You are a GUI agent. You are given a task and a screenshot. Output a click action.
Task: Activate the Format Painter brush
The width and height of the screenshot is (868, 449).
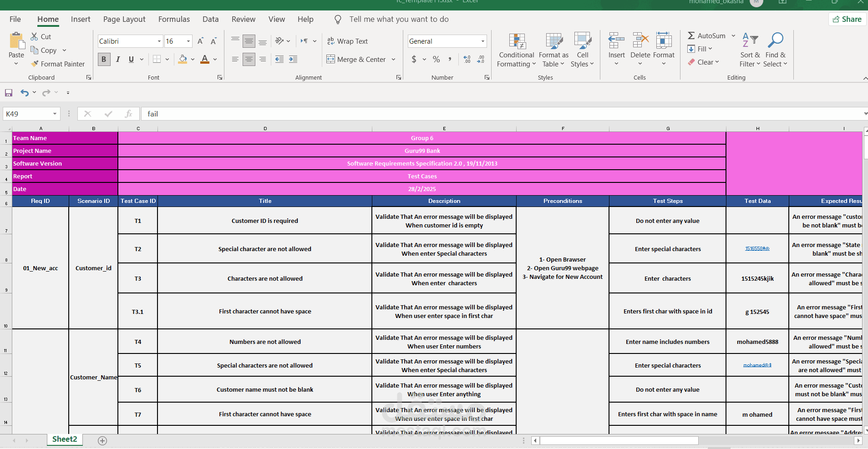point(35,64)
